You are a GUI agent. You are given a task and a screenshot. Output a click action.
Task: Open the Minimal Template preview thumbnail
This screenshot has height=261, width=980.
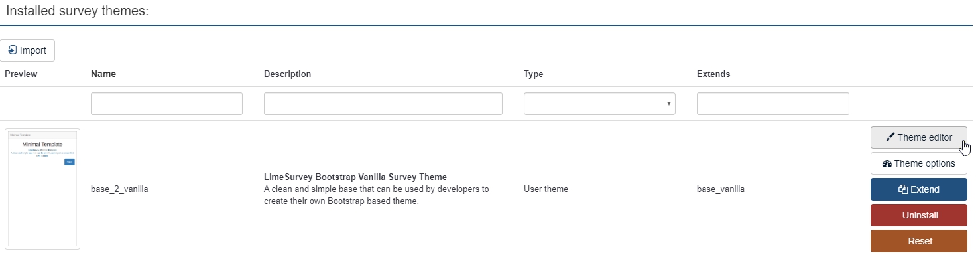pyautogui.click(x=42, y=189)
